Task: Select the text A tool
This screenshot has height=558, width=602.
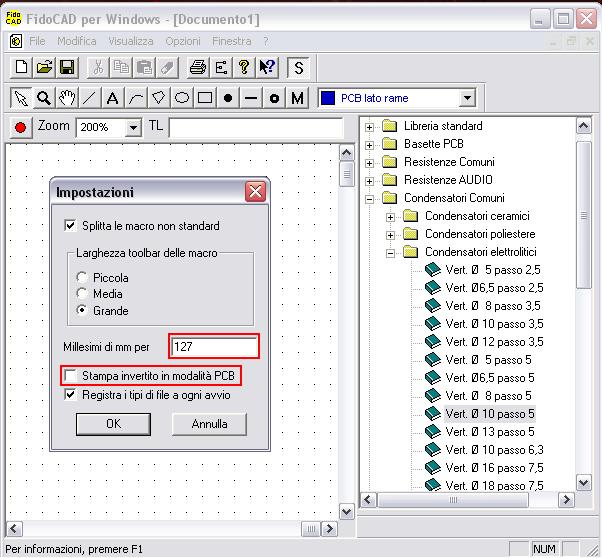Action: click(112, 98)
